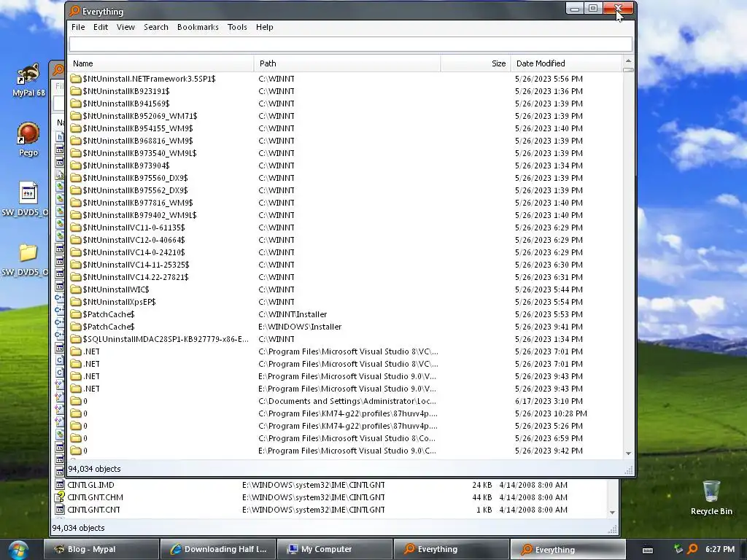Sort results by the Path column

click(347, 63)
